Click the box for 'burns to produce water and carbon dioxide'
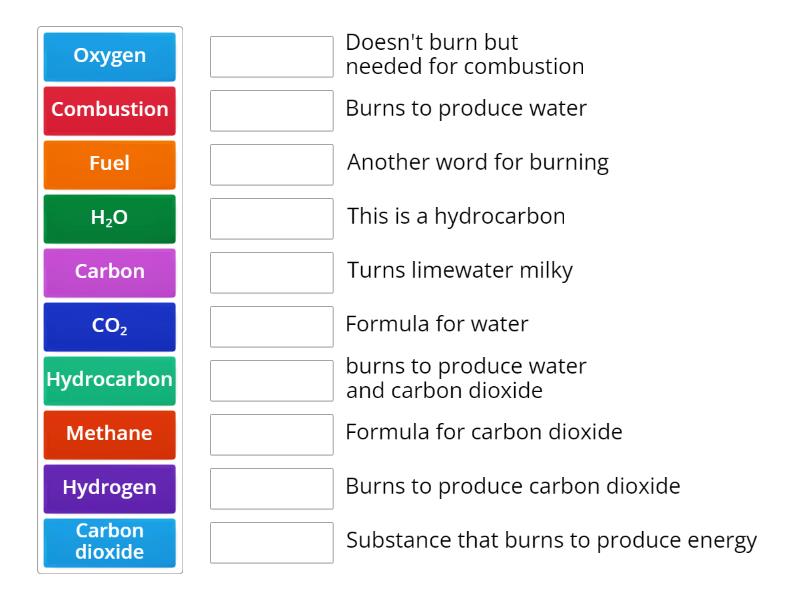This screenshot has height=600, width=800. pyautogui.click(x=272, y=380)
